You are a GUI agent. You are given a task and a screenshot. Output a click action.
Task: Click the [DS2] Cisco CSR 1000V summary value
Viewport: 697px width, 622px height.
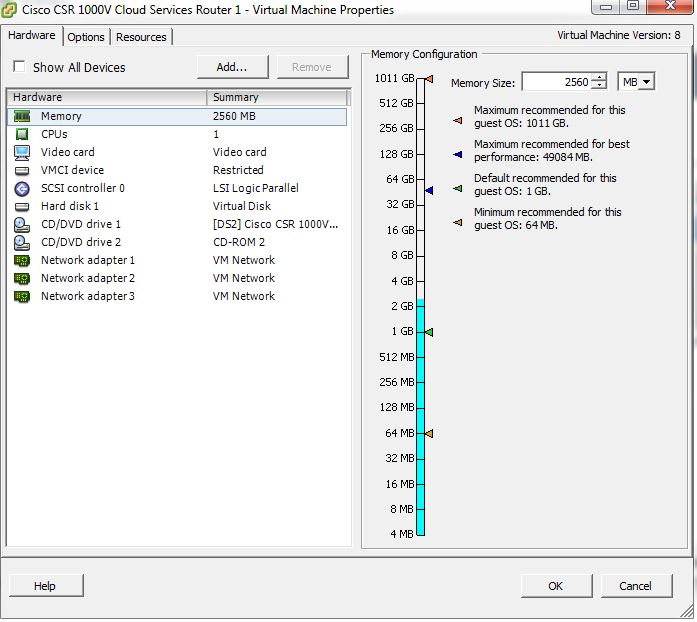click(x=276, y=225)
